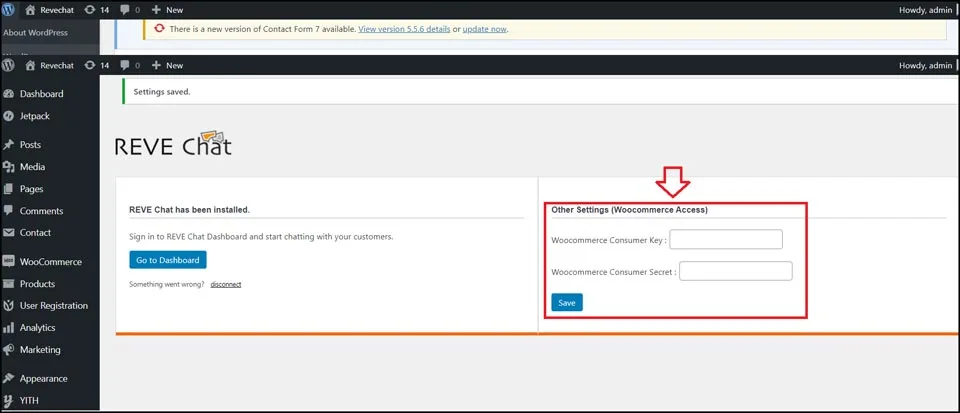Click the Jetpack icon in sidebar

tap(9, 116)
